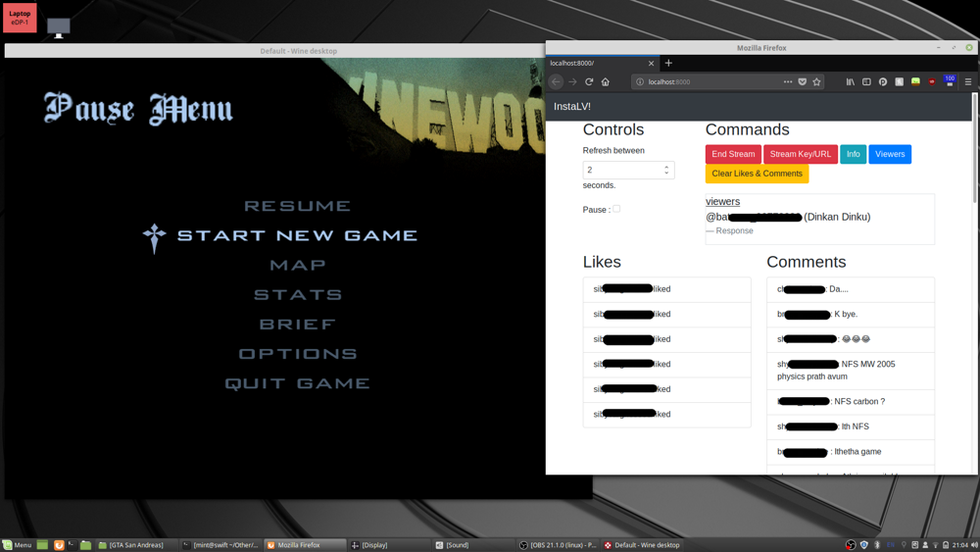Open the Firefox hamburger menu

[968, 82]
